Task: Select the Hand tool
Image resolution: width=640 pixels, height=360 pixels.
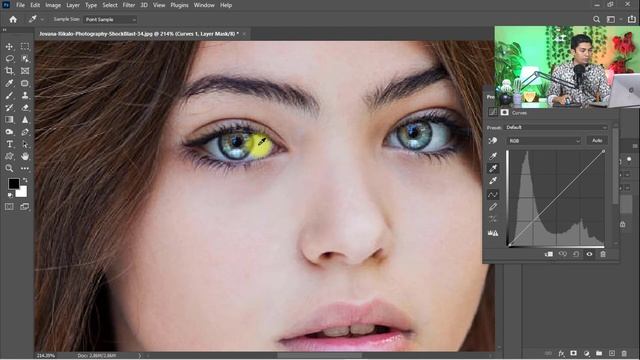Action: [x=25, y=156]
